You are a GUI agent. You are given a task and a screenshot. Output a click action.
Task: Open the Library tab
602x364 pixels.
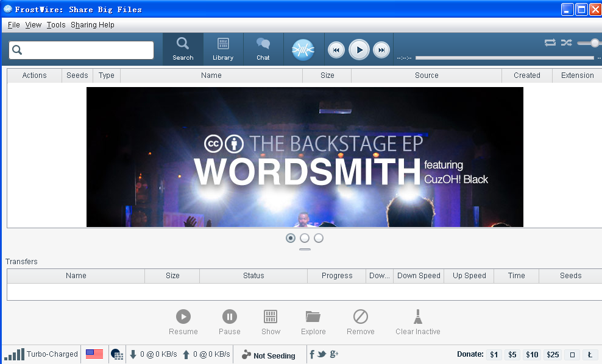pyautogui.click(x=223, y=49)
